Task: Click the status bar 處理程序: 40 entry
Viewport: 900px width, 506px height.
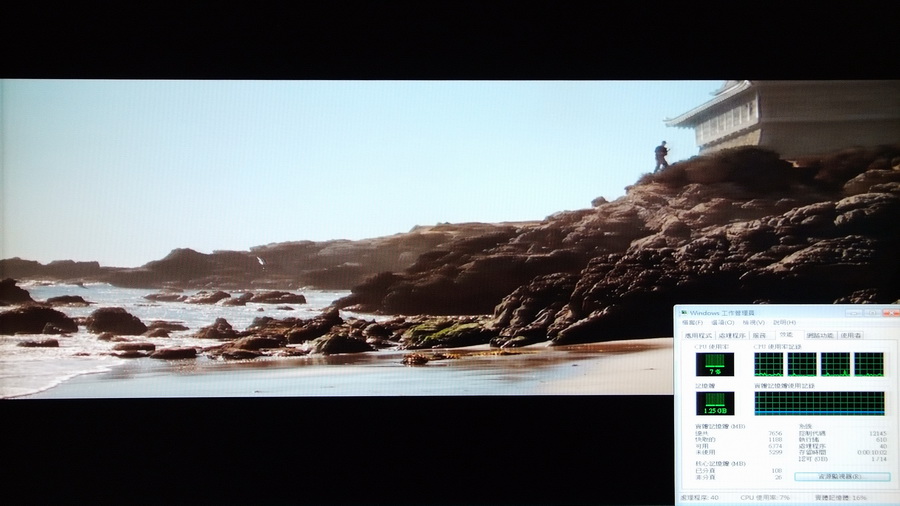Action: coord(699,497)
